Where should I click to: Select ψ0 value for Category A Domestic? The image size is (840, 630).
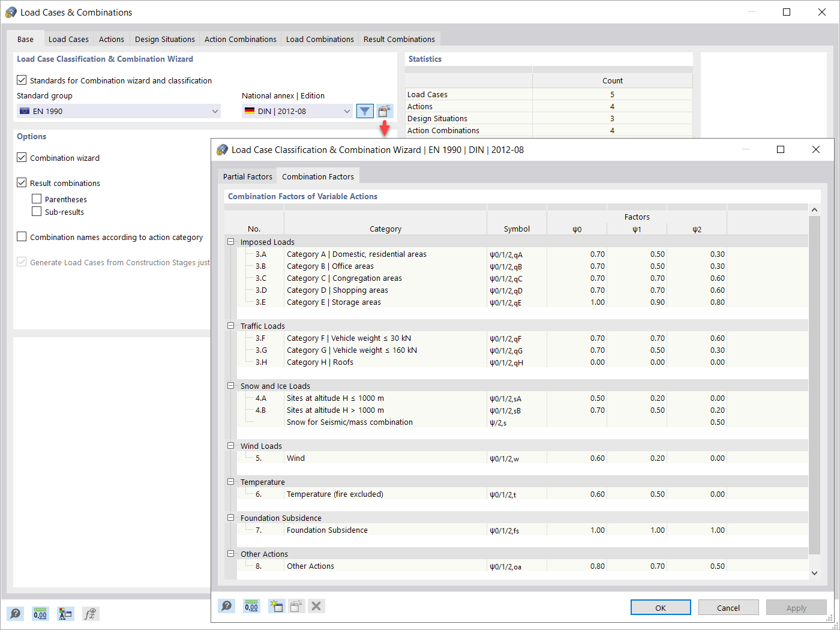point(577,254)
